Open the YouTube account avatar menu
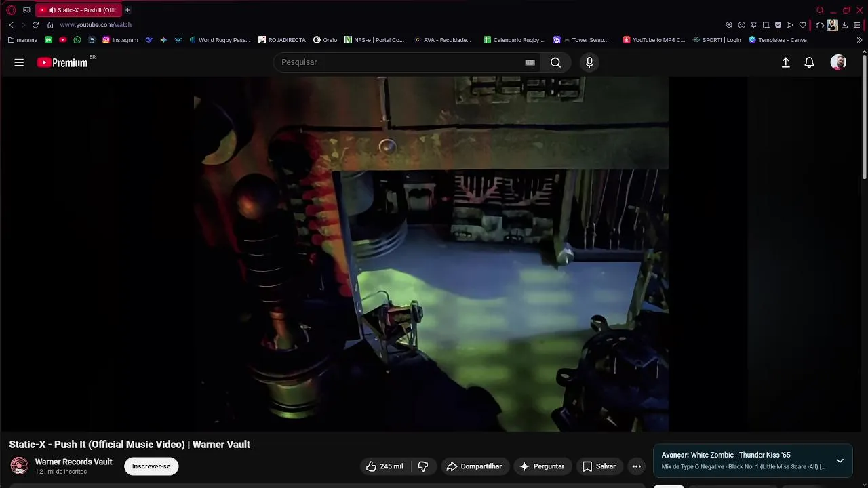868x488 pixels. (x=838, y=62)
